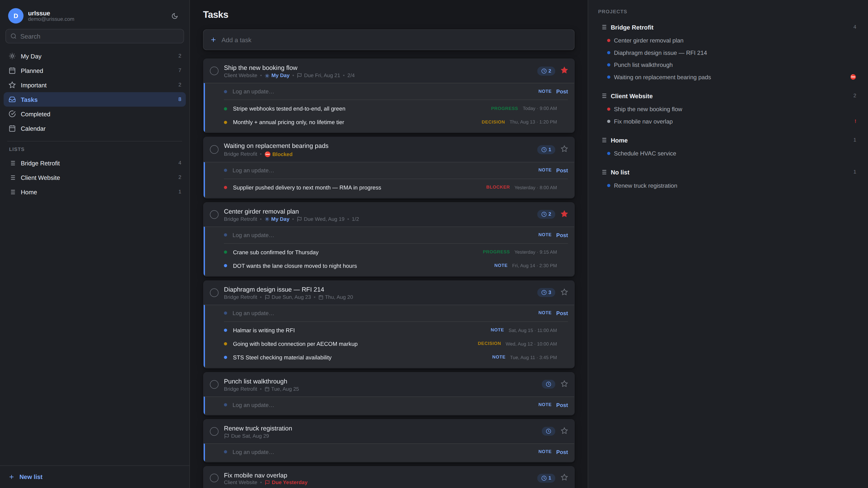This screenshot has height=488, width=868.
Task: Post update on Diaphragm design issue
Action: pyautogui.click(x=562, y=313)
